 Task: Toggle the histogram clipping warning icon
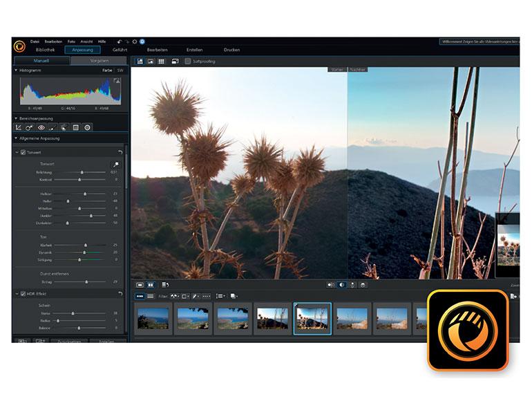point(117,81)
